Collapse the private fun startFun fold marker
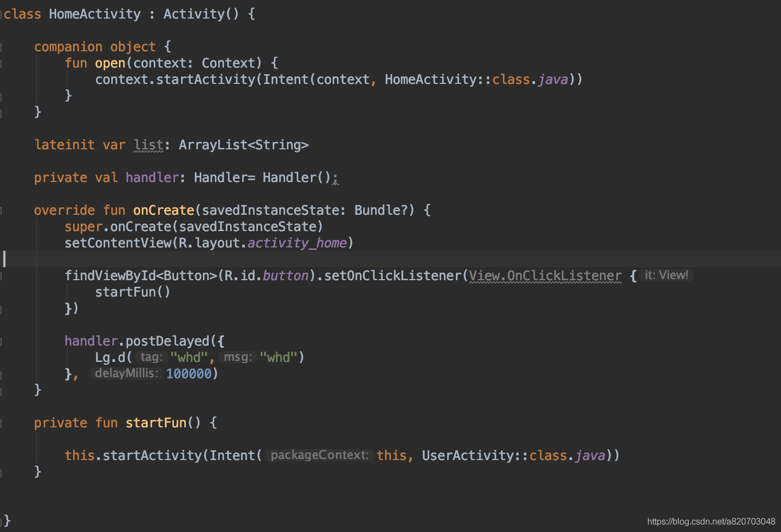 pyautogui.click(x=1, y=424)
